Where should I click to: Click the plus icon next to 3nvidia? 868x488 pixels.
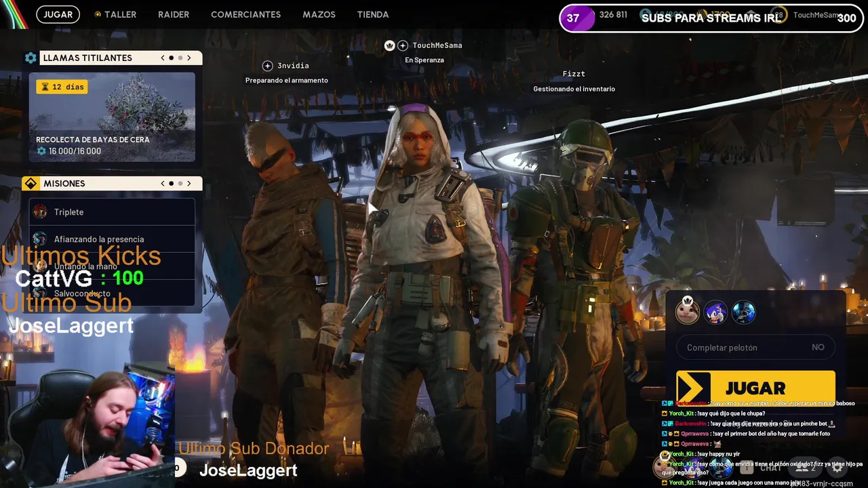(267, 66)
